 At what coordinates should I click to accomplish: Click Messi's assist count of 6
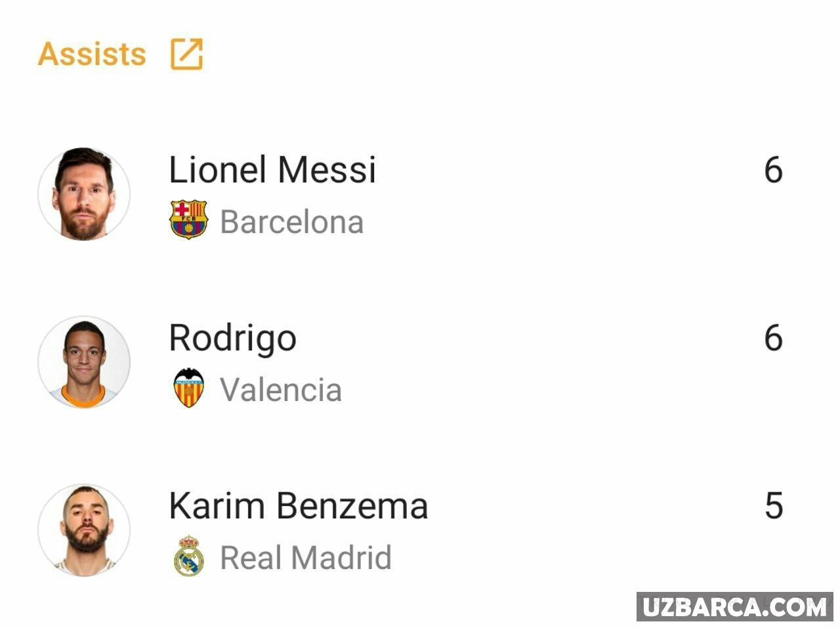point(773,170)
